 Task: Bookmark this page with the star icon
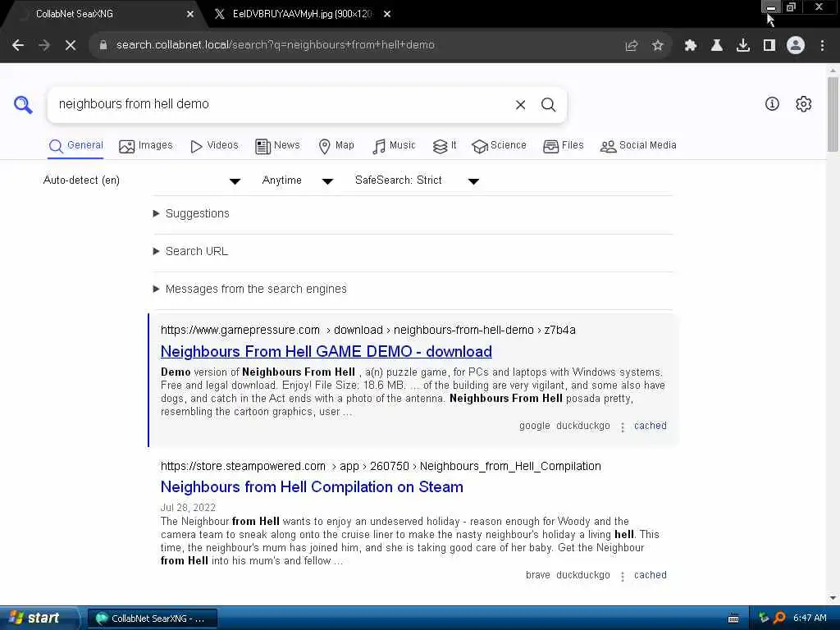point(658,46)
